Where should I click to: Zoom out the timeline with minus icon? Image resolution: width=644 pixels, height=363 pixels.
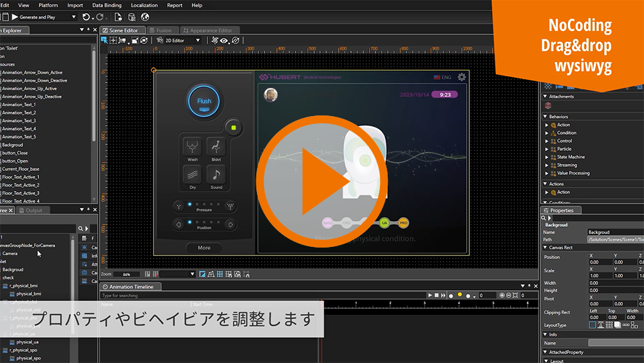point(509,295)
